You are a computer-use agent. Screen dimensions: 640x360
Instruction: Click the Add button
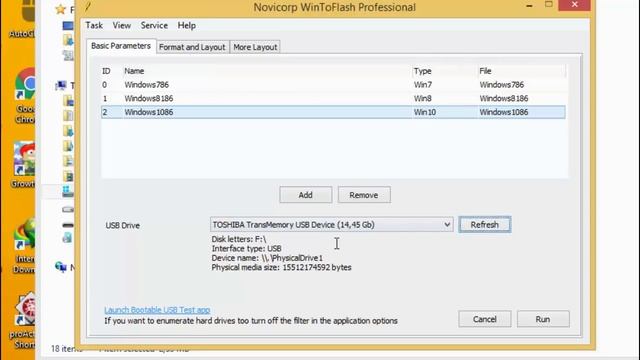[x=306, y=195]
